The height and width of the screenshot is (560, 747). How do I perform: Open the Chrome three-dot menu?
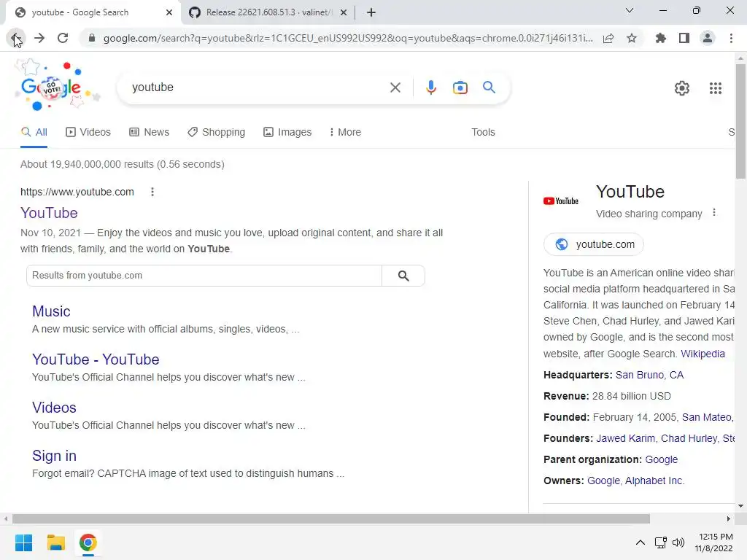tap(731, 38)
